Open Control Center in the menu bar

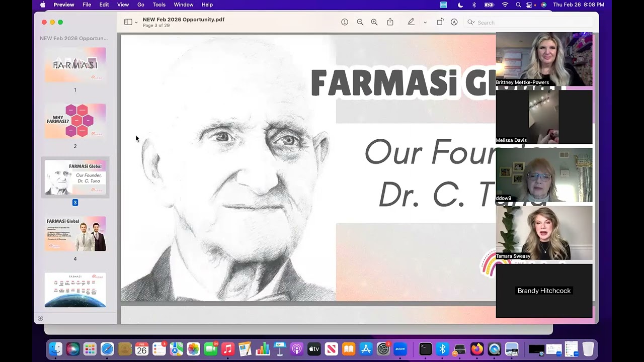(x=529, y=5)
